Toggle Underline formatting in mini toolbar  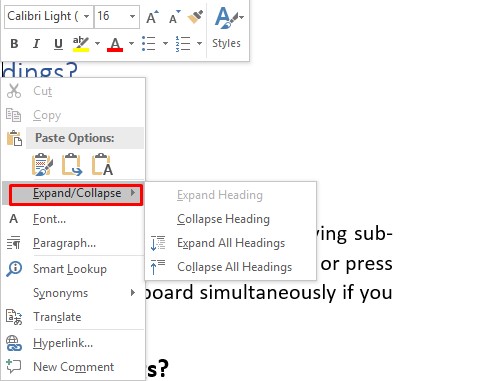click(x=58, y=44)
